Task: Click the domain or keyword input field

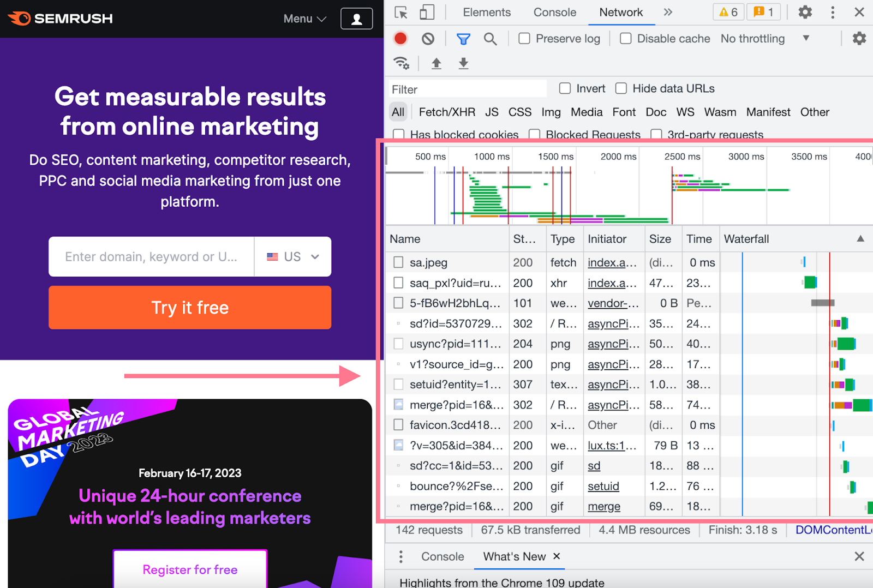Action: coord(151,257)
